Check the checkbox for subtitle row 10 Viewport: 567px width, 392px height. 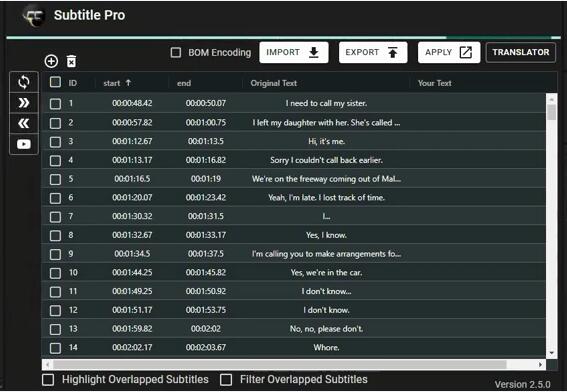(55, 273)
